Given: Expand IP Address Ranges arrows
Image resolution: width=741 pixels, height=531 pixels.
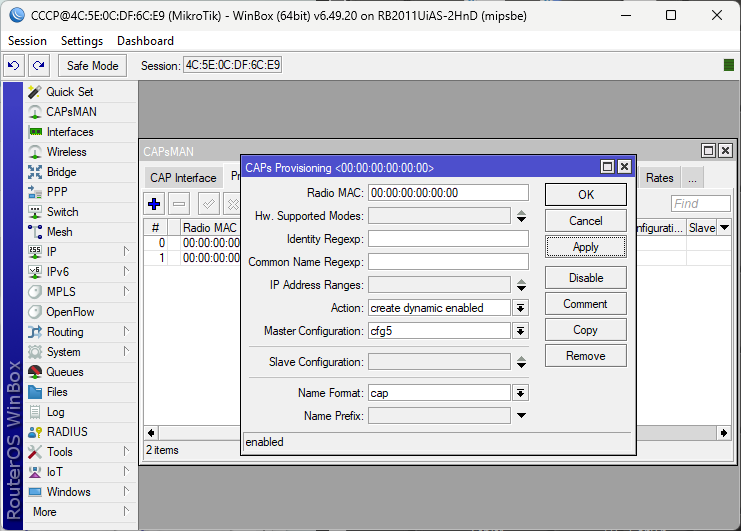Looking at the screenshot, I should 521,285.
